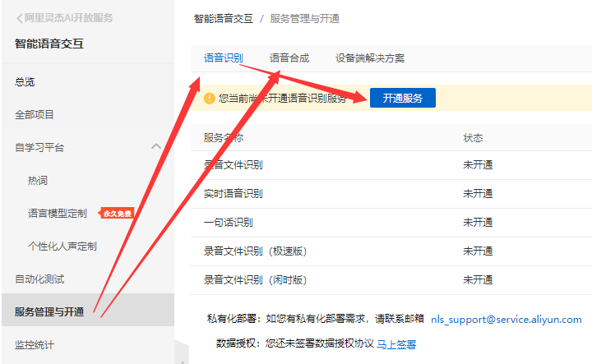
Task: Click the 阿里灵杰AI开放服务 back link text
Action: (69, 18)
